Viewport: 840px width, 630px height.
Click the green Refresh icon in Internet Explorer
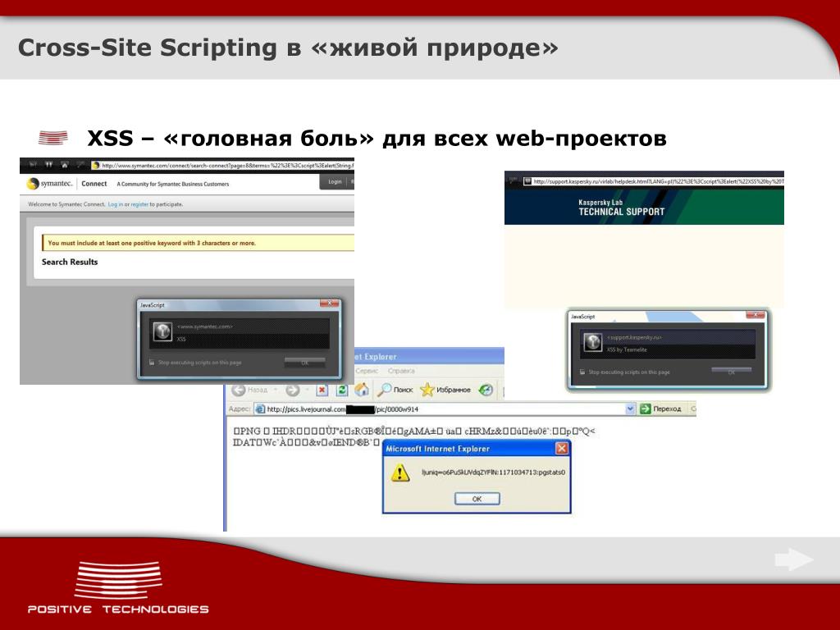point(342,390)
